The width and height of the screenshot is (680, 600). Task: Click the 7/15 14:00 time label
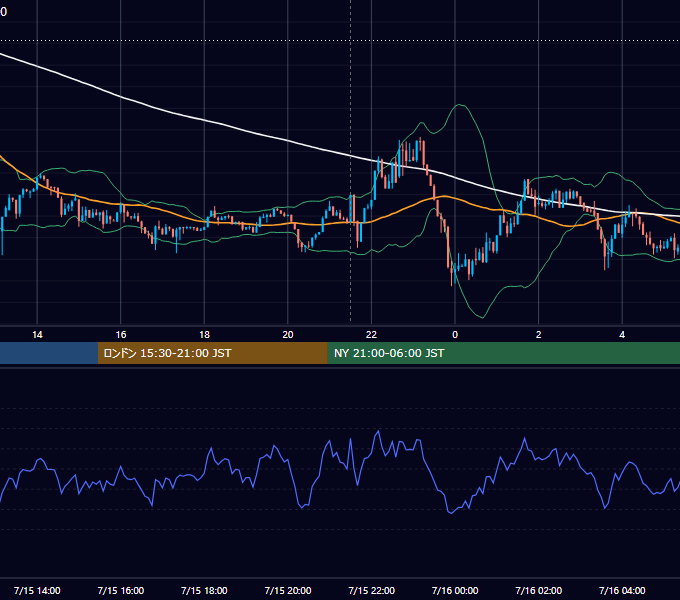coord(37,590)
